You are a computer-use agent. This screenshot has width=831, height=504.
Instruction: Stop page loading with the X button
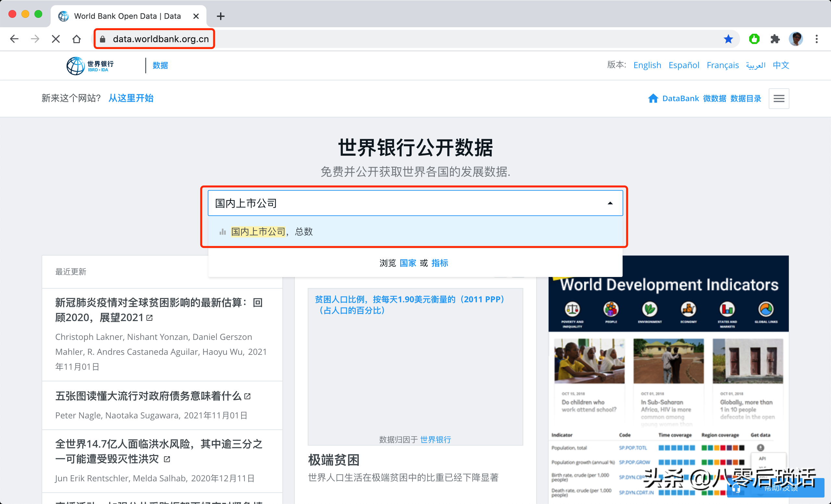click(56, 39)
